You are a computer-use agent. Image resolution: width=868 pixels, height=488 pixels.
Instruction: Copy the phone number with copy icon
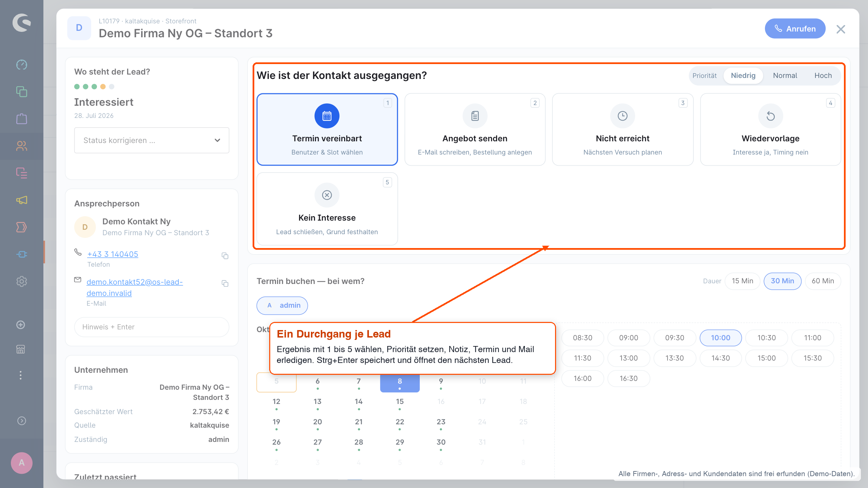225,256
